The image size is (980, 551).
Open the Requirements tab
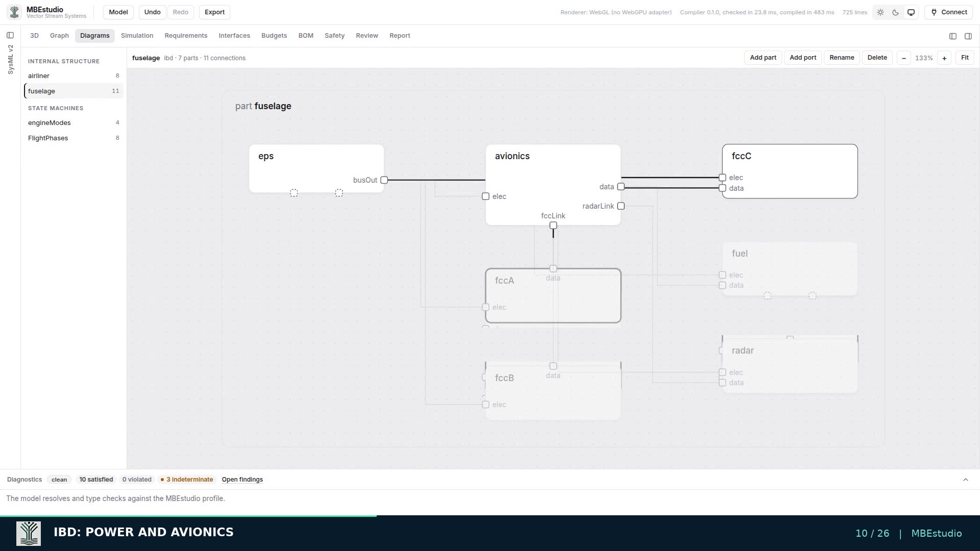point(186,36)
